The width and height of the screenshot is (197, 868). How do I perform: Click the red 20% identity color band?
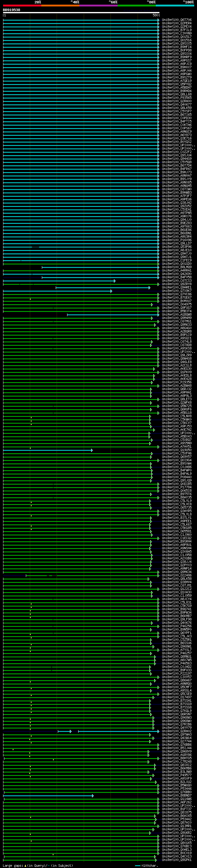click(22, 6)
